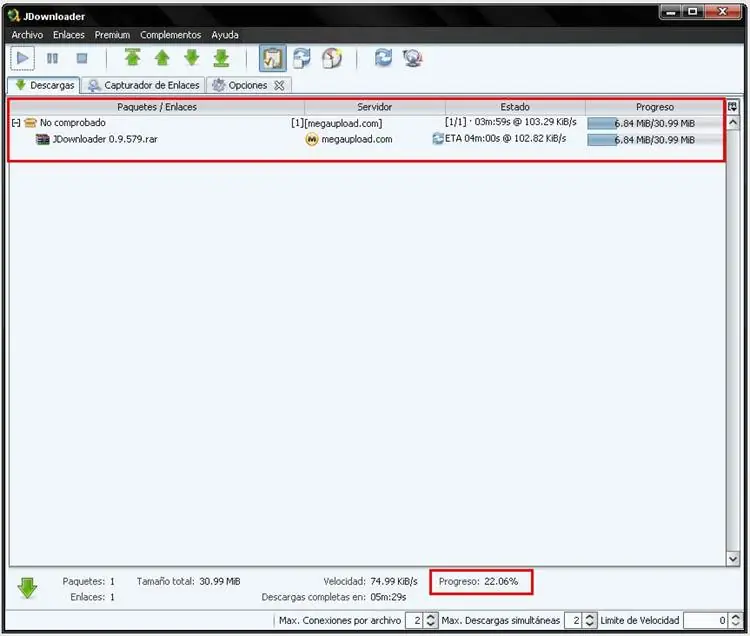The image size is (750, 636).
Task: Toggle clipboard monitoring icon
Action: click(273, 58)
